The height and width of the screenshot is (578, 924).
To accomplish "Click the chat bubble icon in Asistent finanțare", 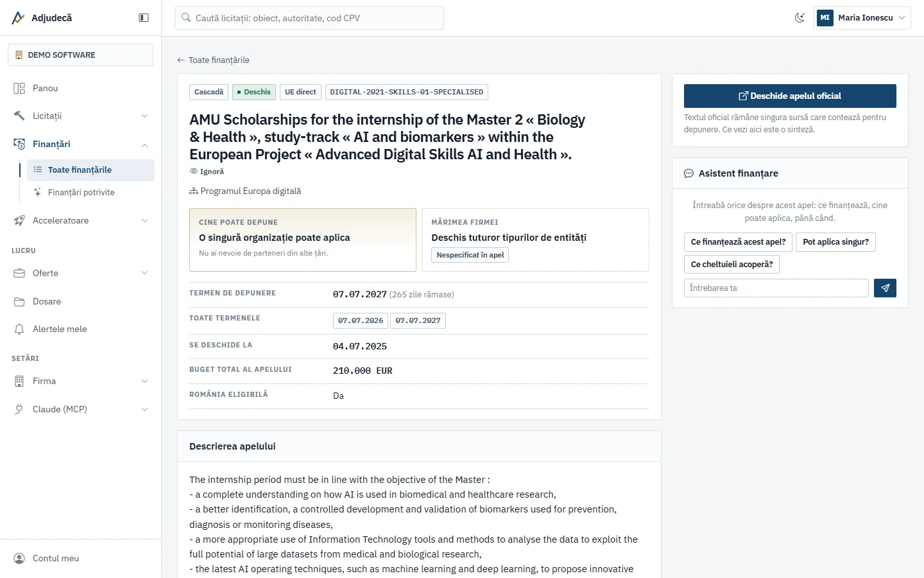I will 689,173.
